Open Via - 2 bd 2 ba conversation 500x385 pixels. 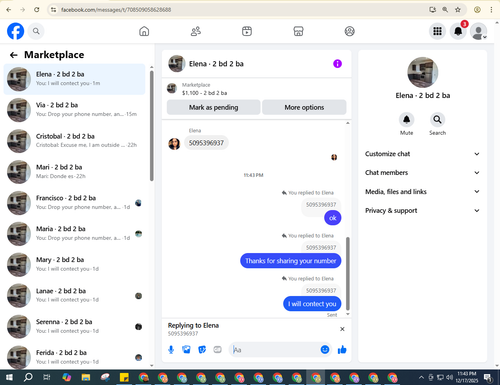pos(75,110)
